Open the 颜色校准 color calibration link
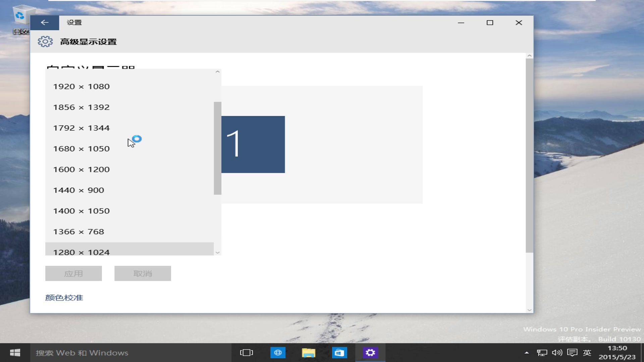Screen dimensions: 644x362 [64, 298]
